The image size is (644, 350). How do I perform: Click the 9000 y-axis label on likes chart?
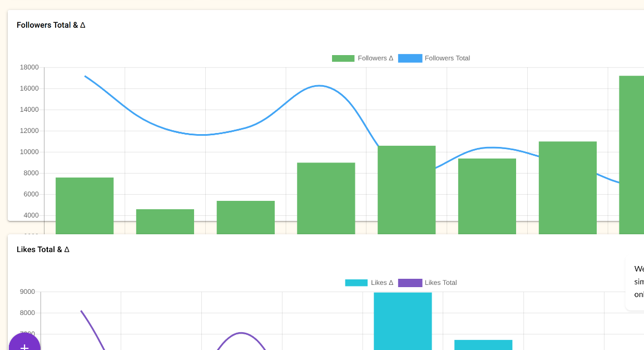(27, 292)
